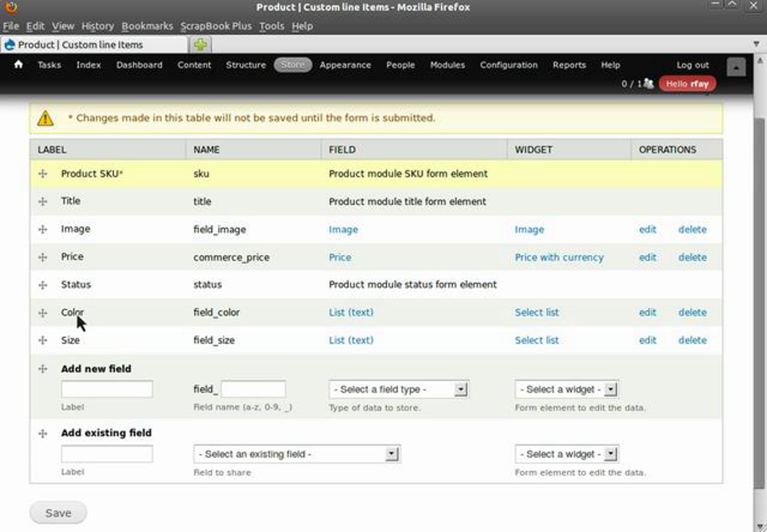The width and height of the screenshot is (767, 532).
Task: Click the drag handle for Image row
Action: tap(43, 229)
